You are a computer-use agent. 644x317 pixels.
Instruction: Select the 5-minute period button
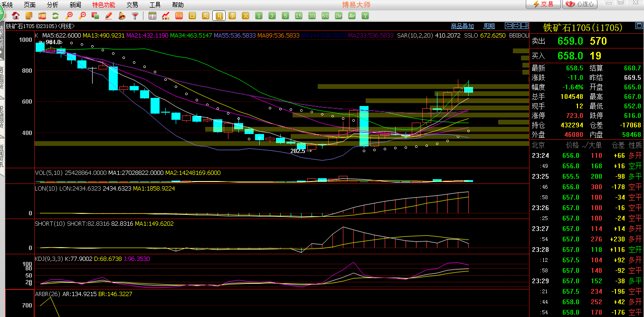coord(285,16)
